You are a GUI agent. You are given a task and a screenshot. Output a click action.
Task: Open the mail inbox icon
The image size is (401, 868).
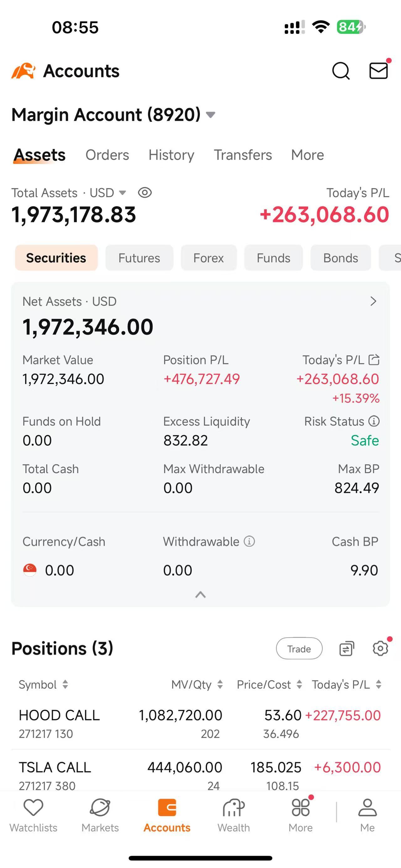point(378,71)
